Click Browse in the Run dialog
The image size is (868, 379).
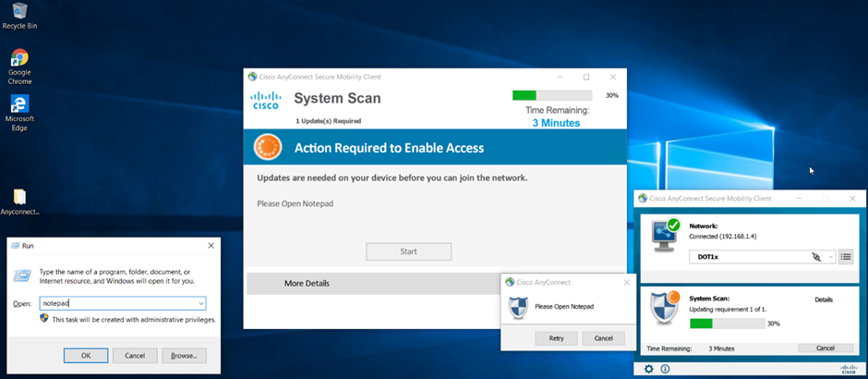pyautogui.click(x=184, y=355)
